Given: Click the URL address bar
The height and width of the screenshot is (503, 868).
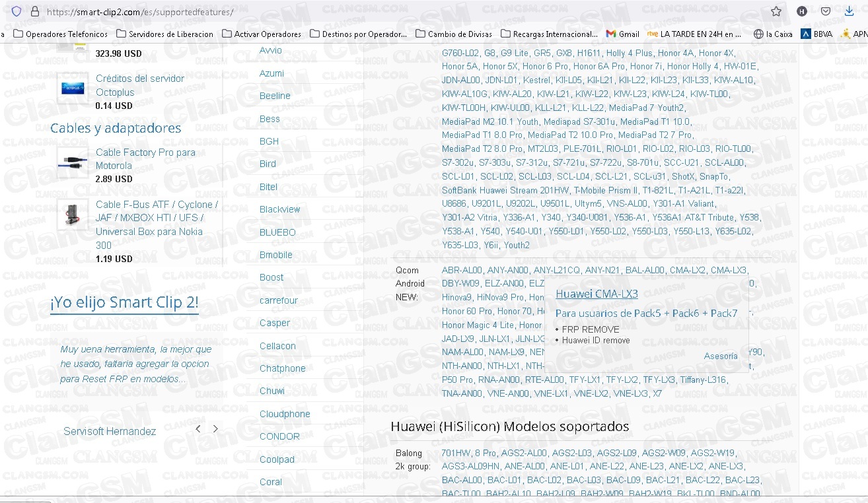Looking at the screenshot, I should tap(396, 12).
